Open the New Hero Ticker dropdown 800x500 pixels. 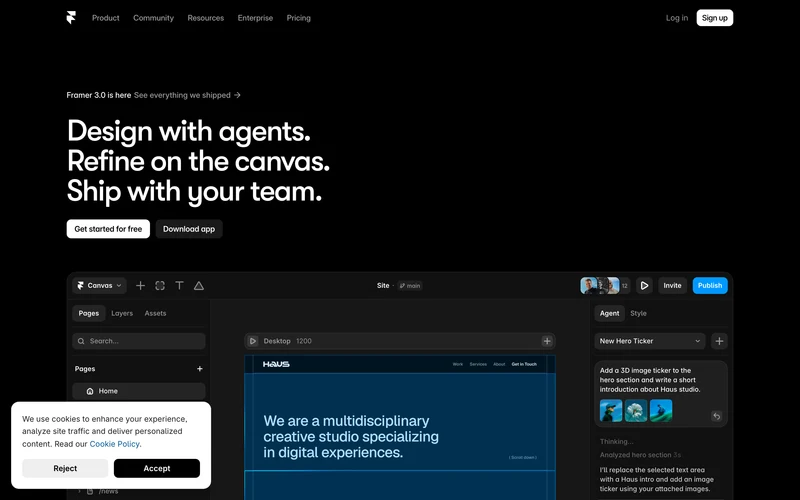tap(650, 341)
